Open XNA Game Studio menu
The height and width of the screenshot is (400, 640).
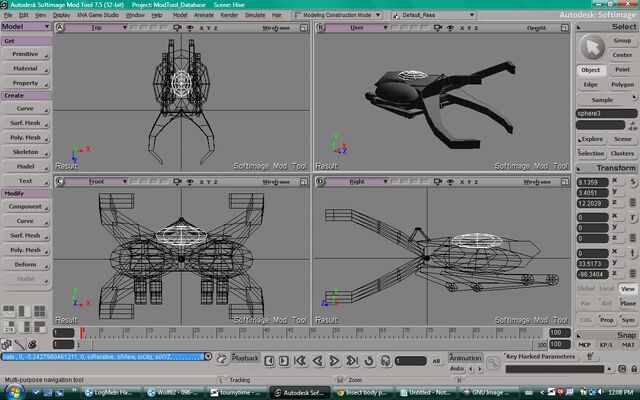click(x=98, y=15)
